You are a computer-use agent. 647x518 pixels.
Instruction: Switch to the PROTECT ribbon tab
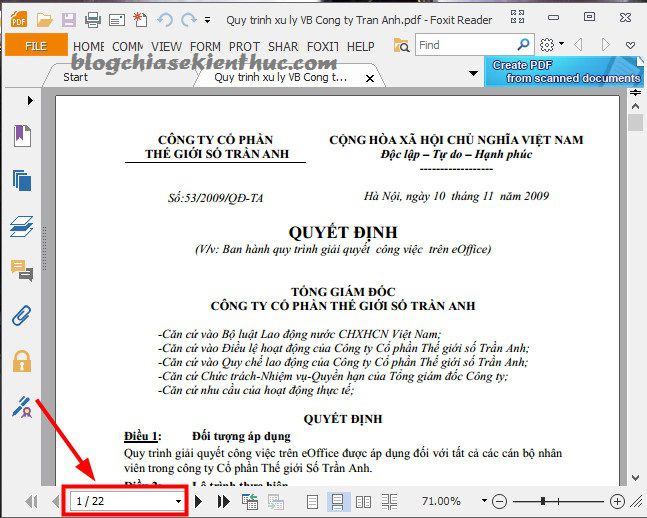tap(244, 46)
